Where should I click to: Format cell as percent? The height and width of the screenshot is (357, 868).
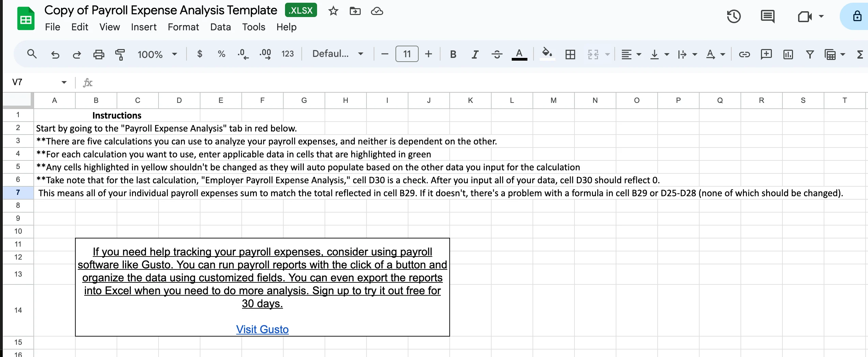tap(222, 54)
